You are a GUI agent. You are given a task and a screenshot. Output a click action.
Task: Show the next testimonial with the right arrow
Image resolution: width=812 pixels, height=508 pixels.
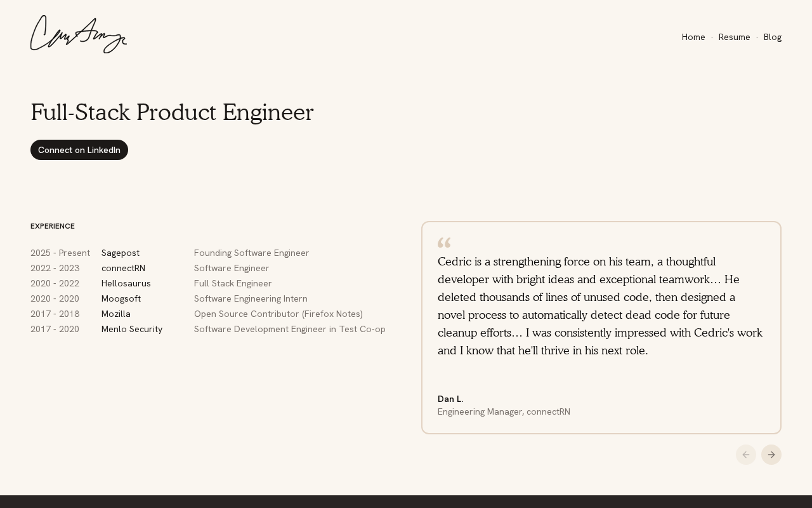(x=771, y=455)
